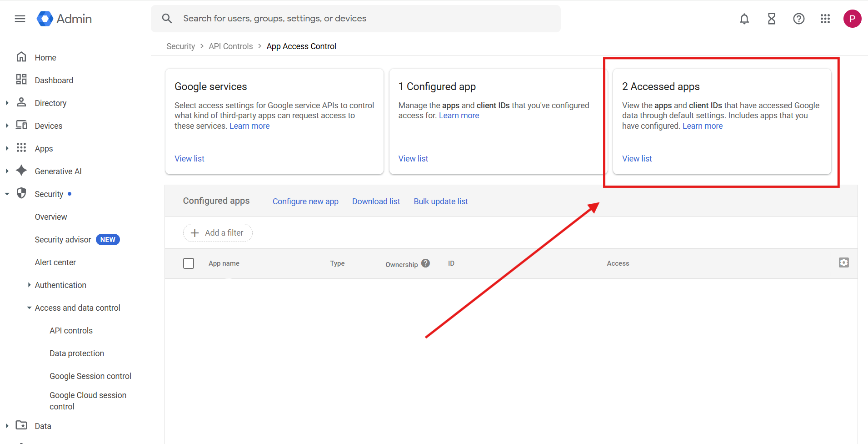Open the Google apps grid launcher
This screenshot has width=868, height=444.
[825, 19]
